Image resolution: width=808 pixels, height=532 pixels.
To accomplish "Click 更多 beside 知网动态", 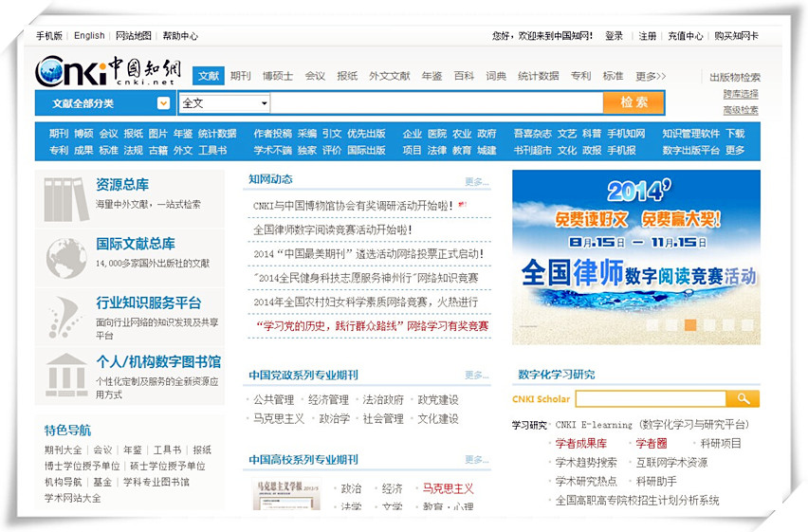I will pyautogui.click(x=477, y=181).
